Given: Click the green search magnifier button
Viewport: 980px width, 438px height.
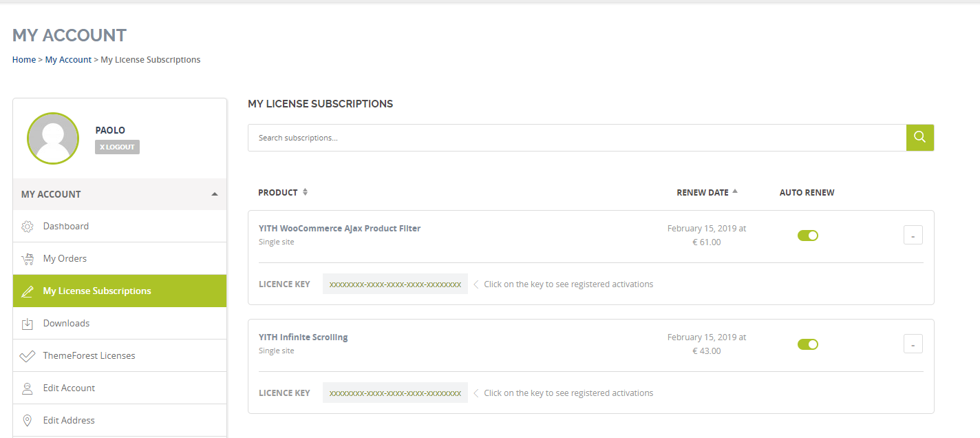Looking at the screenshot, I should 920,138.
